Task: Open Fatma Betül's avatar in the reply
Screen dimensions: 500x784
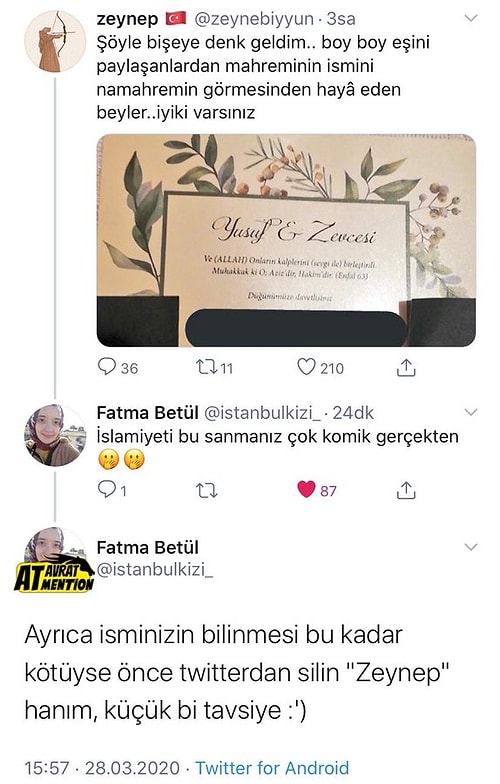Action: 55,435
